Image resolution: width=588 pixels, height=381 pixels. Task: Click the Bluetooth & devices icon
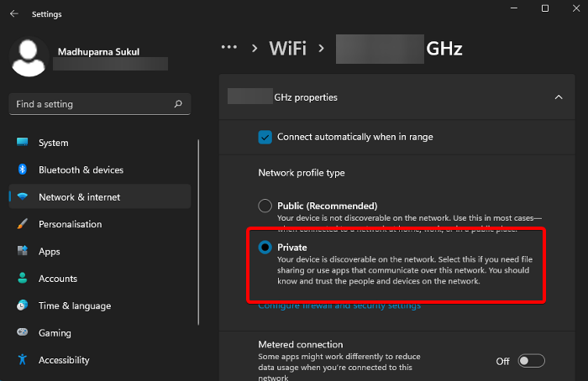point(22,170)
